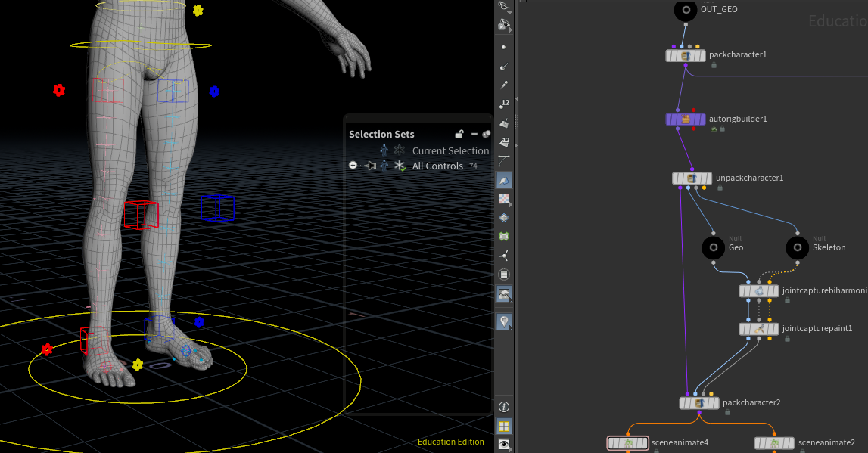Toggle display point numbers icon

(x=504, y=104)
